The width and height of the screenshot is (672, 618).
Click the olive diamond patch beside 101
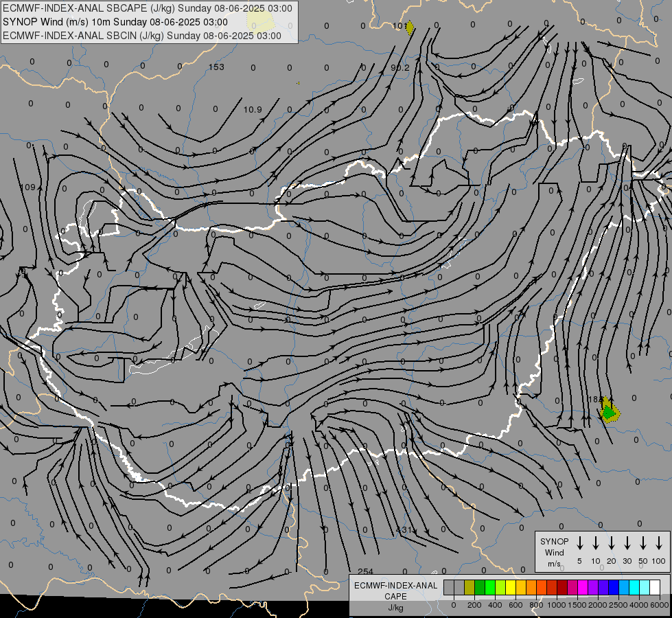point(410,27)
